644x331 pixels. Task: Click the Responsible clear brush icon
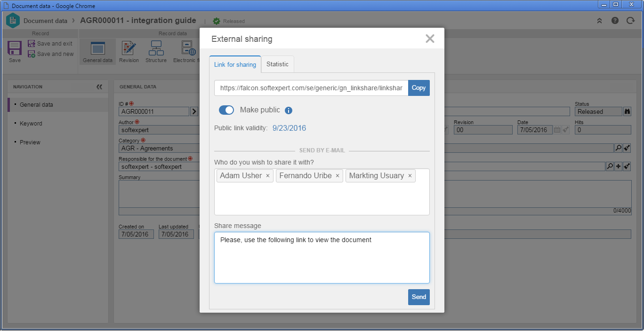627,166
